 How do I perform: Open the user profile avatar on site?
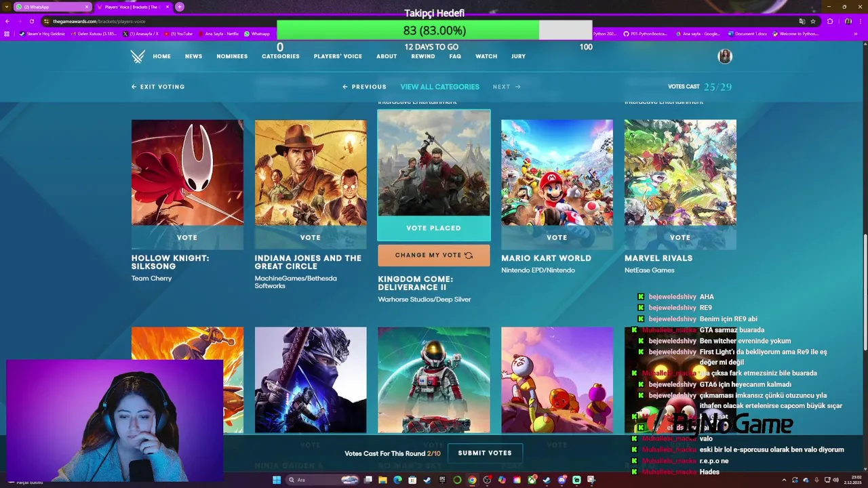(725, 56)
